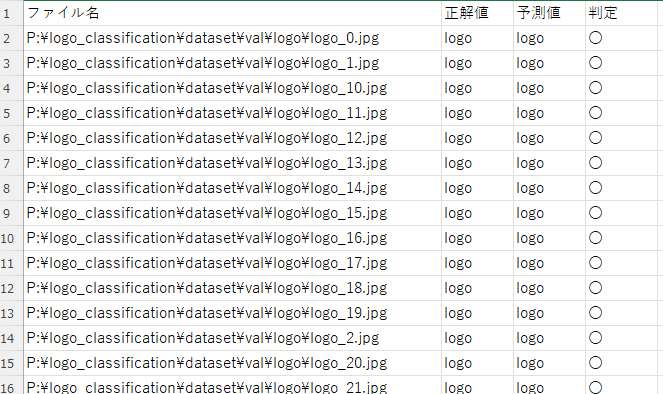
Task: Select 予測値 logo cell in row 12
Action: tap(549, 288)
